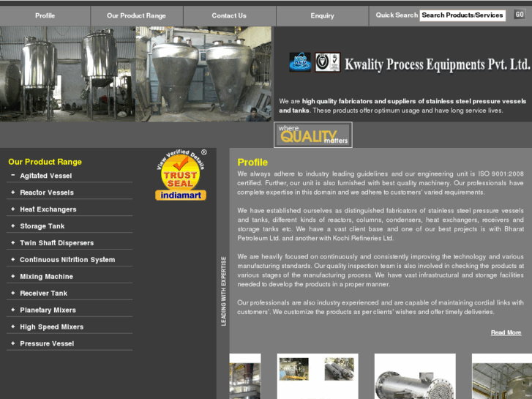
Task: Expand the Storage Tank plus icon
Action: pyautogui.click(x=13, y=225)
